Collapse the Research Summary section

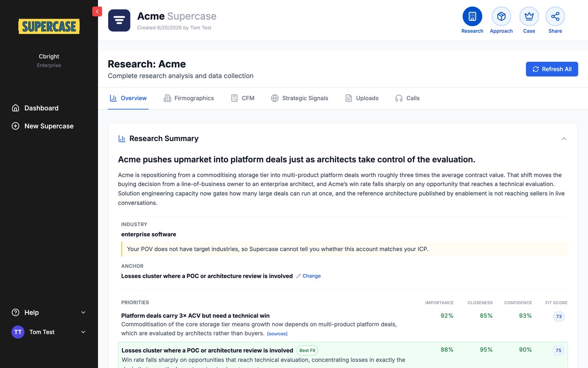564,139
